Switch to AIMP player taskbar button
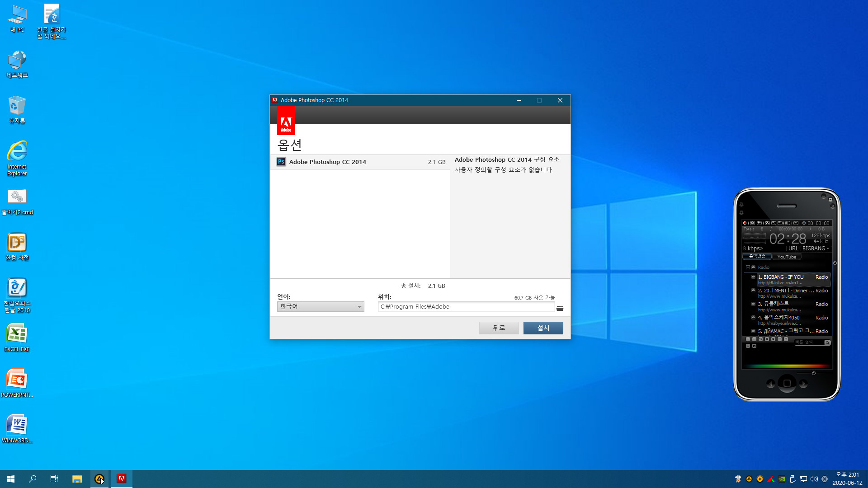The image size is (868, 488). coord(99,479)
